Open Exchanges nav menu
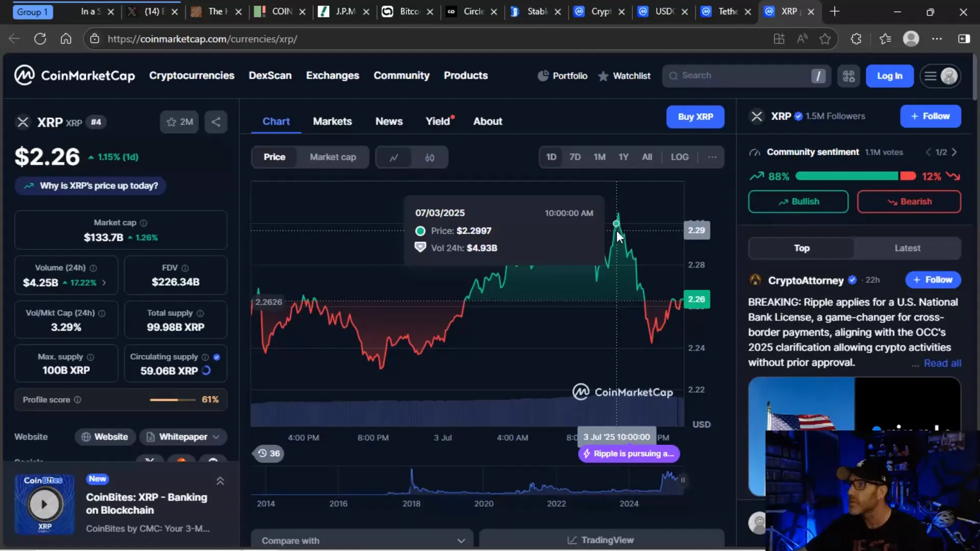Image resolution: width=980 pixels, height=551 pixels. (x=332, y=76)
